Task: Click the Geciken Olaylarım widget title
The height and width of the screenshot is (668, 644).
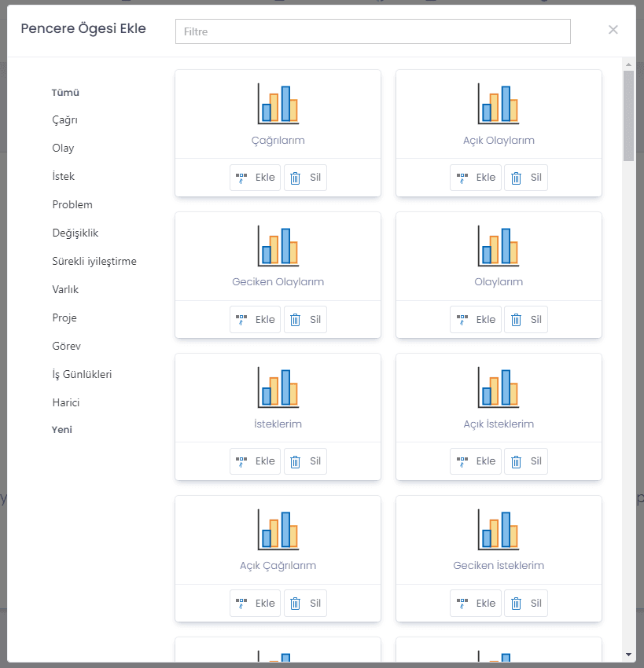Action: click(x=278, y=282)
